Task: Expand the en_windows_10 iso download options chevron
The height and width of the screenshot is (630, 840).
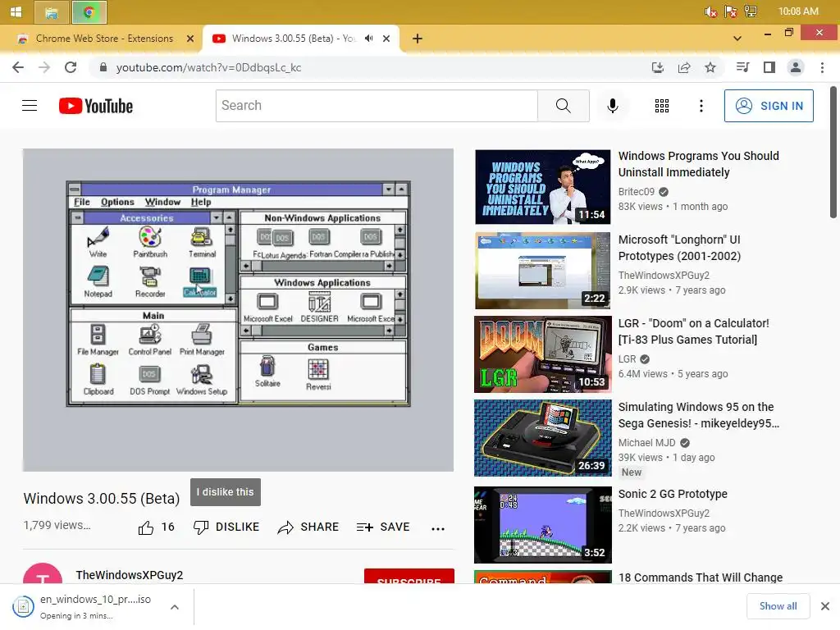Action: (x=174, y=608)
